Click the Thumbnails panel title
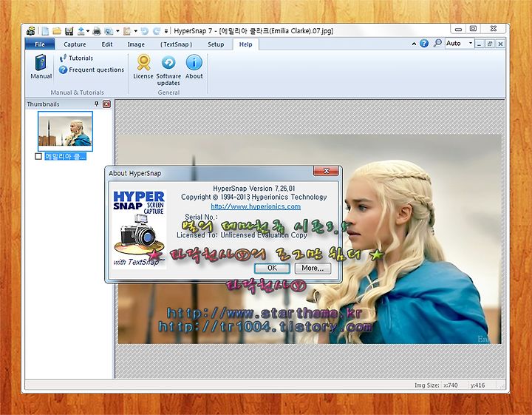Screen dimensions: 532x415 coord(43,104)
